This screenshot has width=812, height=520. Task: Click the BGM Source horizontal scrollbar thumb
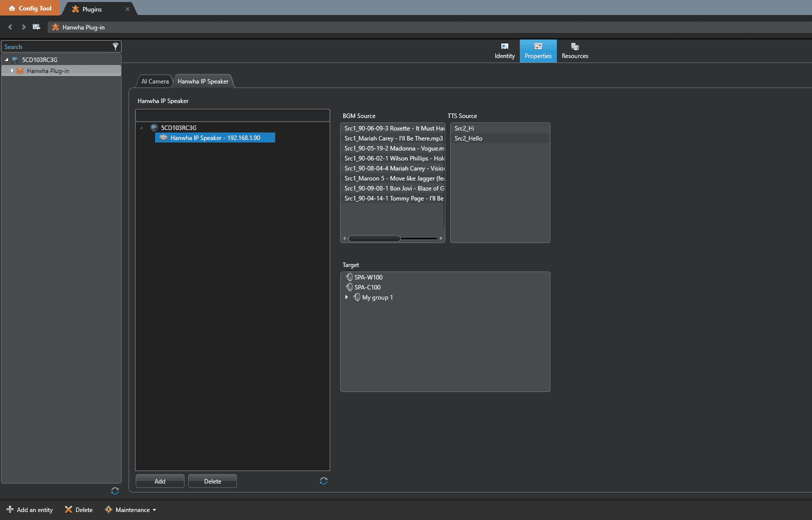(374, 238)
